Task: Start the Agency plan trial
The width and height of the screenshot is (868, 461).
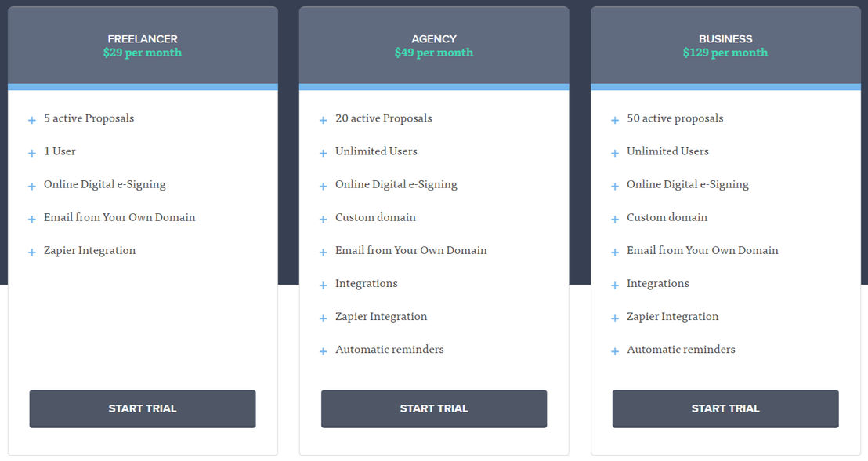Action: (x=434, y=408)
